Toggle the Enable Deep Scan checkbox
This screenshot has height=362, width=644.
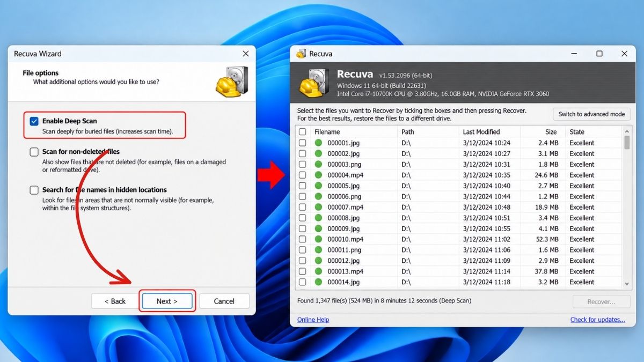(34, 121)
